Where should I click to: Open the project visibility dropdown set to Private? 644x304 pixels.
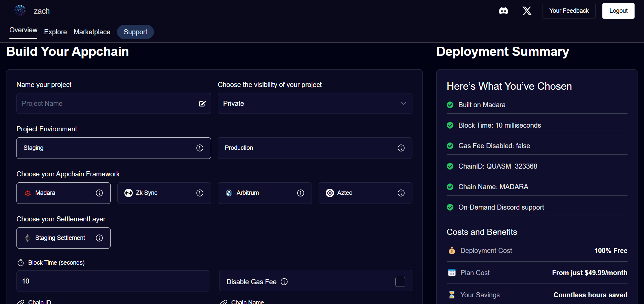315,103
